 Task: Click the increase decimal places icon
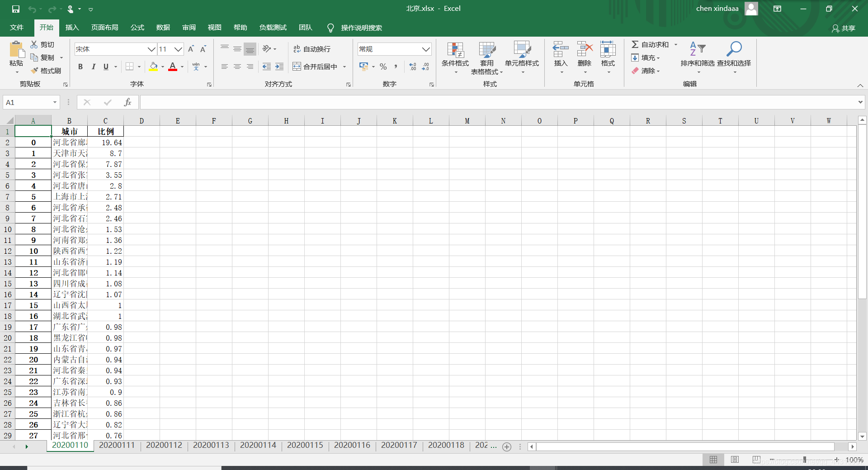click(413, 66)
